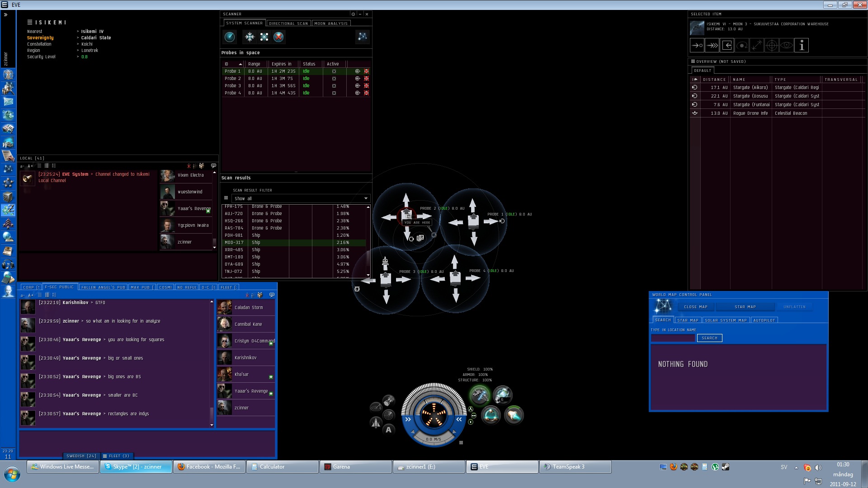Viewport: 868px width, 488px height.
Task: Expand the Show all scan result filter
Action: point(366,198)
